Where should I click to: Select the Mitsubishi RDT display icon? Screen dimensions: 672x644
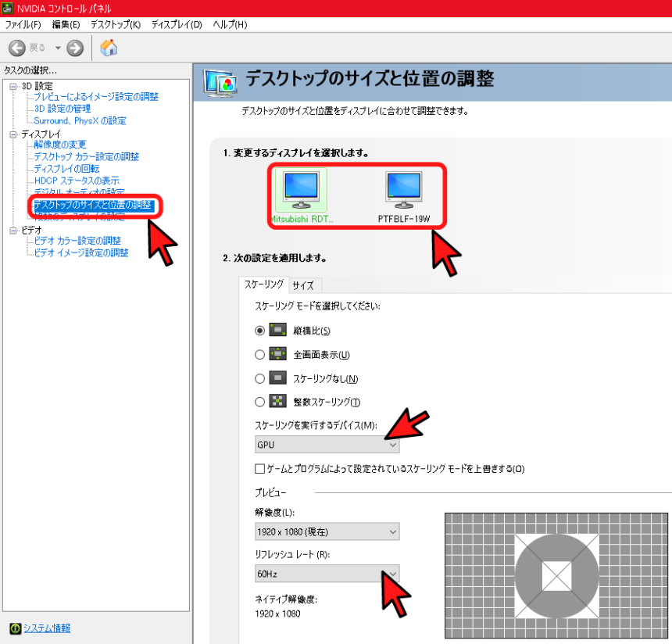(302, 189)
